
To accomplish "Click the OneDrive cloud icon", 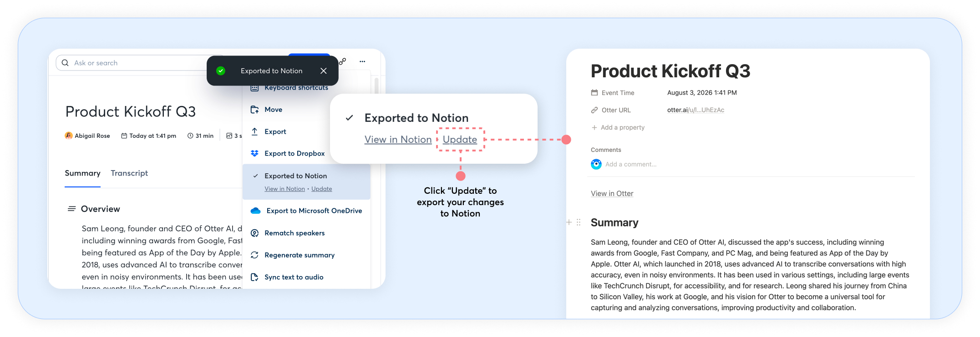I will (x=255, y=211).
